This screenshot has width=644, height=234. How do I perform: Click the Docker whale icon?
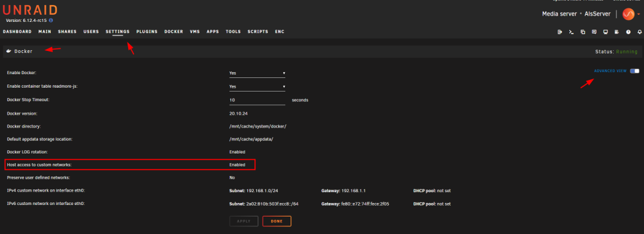8,52
